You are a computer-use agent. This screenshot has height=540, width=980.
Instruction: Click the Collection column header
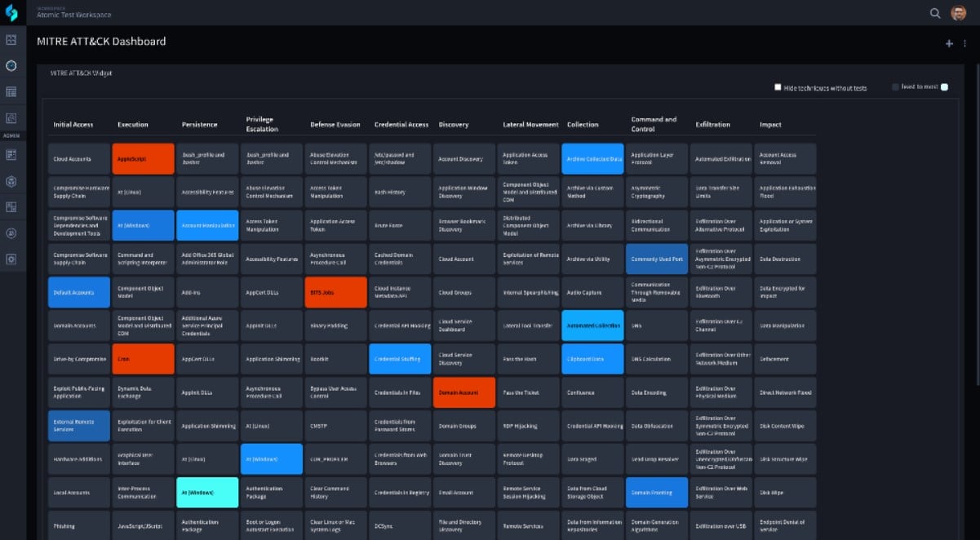tap(583, 125)
